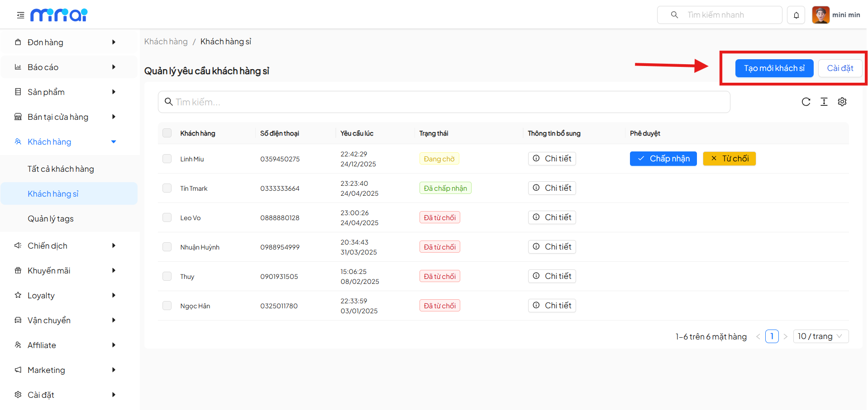Focus the Tìm kiếm table search field
Viewport: 868px width, 410px height.
point(444,102)
